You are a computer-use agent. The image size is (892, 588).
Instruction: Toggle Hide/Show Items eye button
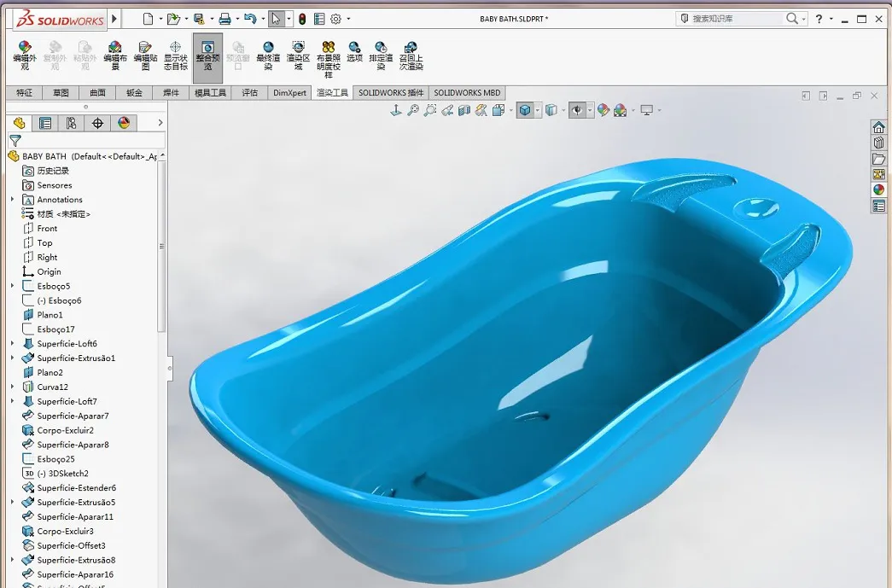pyautogui.click(x=577, y=110)
